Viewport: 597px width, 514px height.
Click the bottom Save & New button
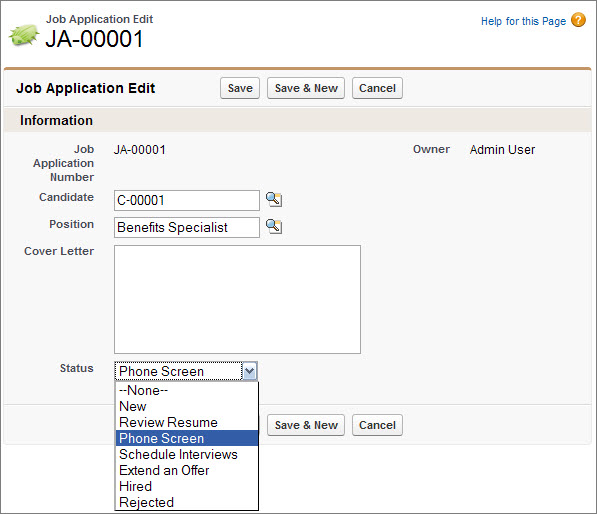(306, 425)
